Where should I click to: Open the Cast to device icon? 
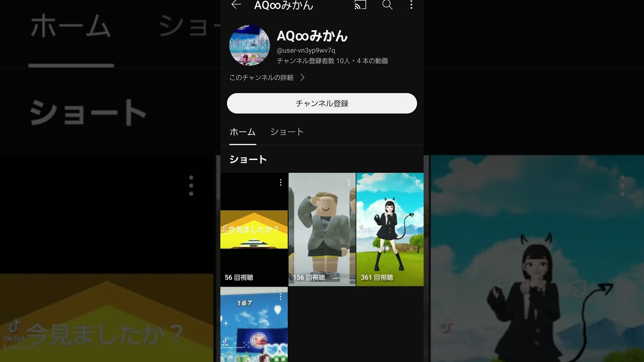click(360, 5)
